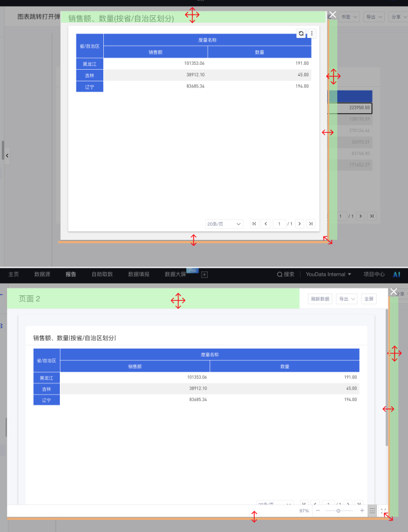Screen dimensions: 408x532
Task: Click the add tab icon after 数据大屏
Action: pos(205,275)
